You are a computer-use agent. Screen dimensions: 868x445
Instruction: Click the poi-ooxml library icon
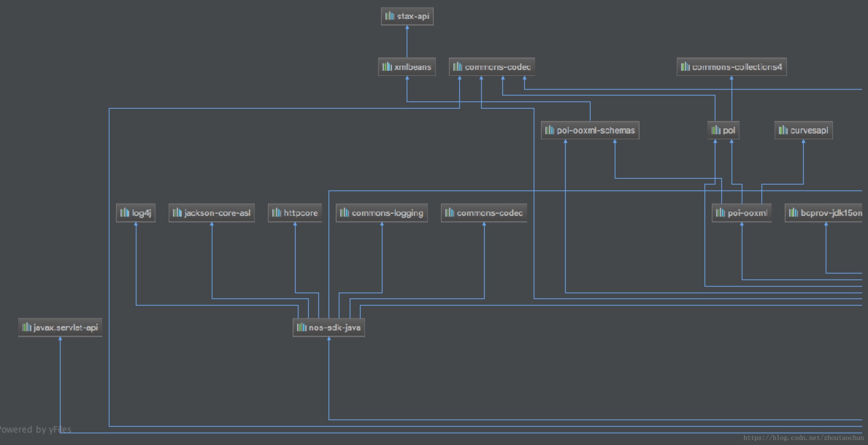721,213
